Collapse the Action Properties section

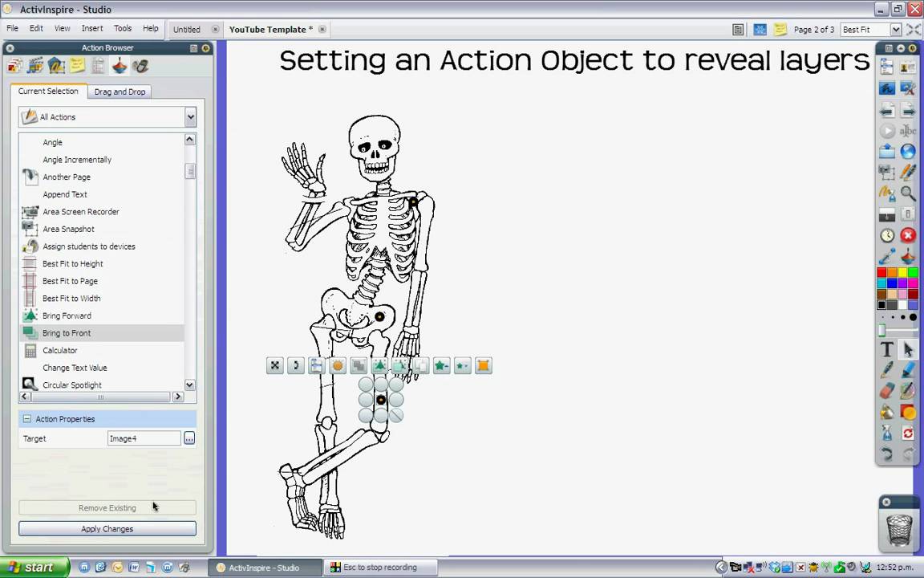click(x=26, y=419)
